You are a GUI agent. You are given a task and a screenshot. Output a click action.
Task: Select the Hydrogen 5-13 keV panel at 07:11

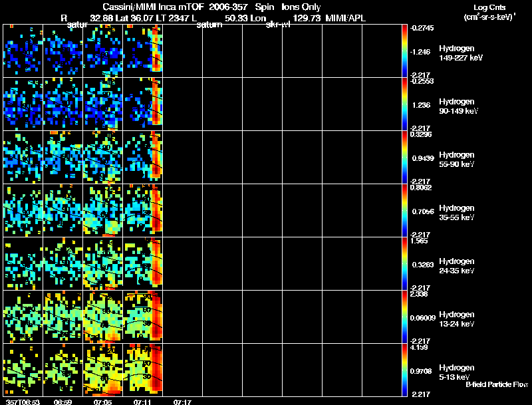point(143,370)
